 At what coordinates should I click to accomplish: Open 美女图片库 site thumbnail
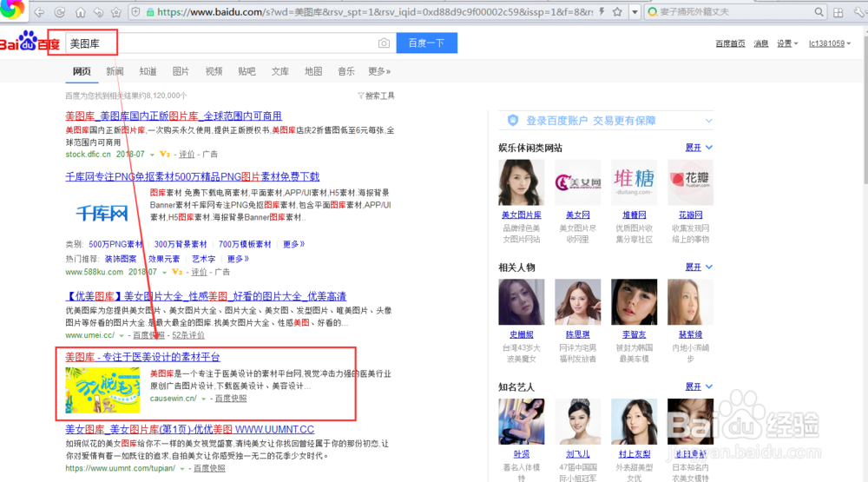pos(522,183)
